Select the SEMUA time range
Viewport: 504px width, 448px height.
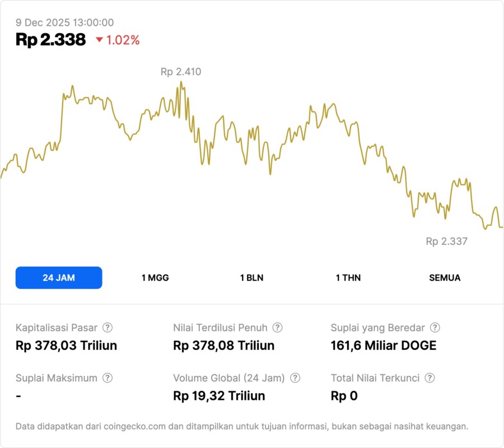(x=445, y=278)
